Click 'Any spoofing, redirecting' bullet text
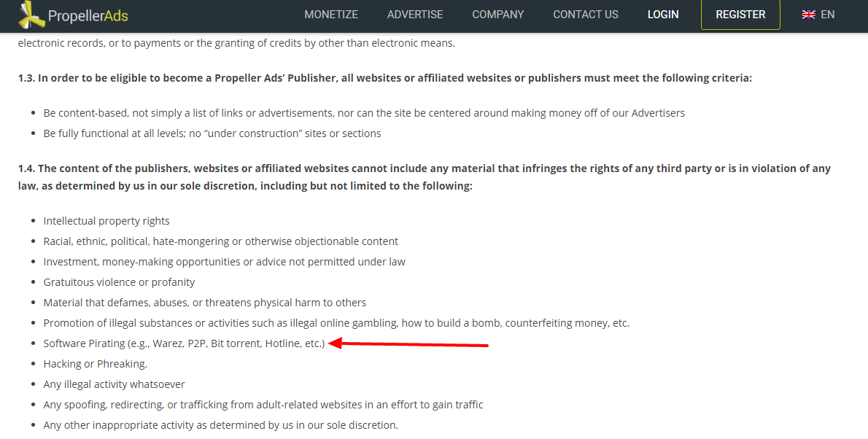This screenshot has width=868, height=439. 263,405
